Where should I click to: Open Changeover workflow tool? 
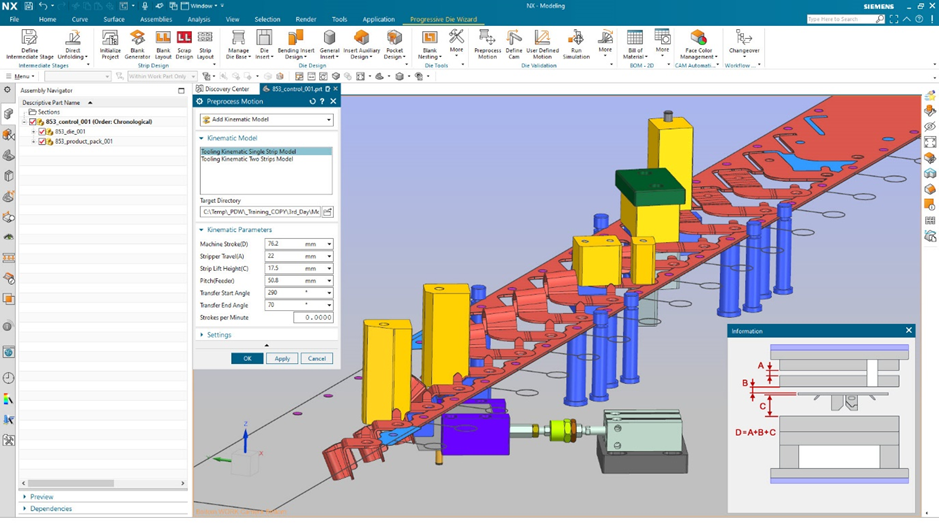[x=744, y=42]
